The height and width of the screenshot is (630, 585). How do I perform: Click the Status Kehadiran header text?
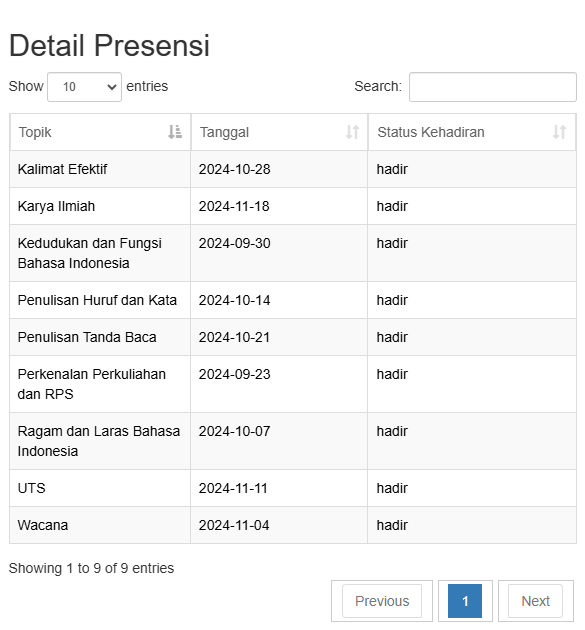tap(431, 132)
